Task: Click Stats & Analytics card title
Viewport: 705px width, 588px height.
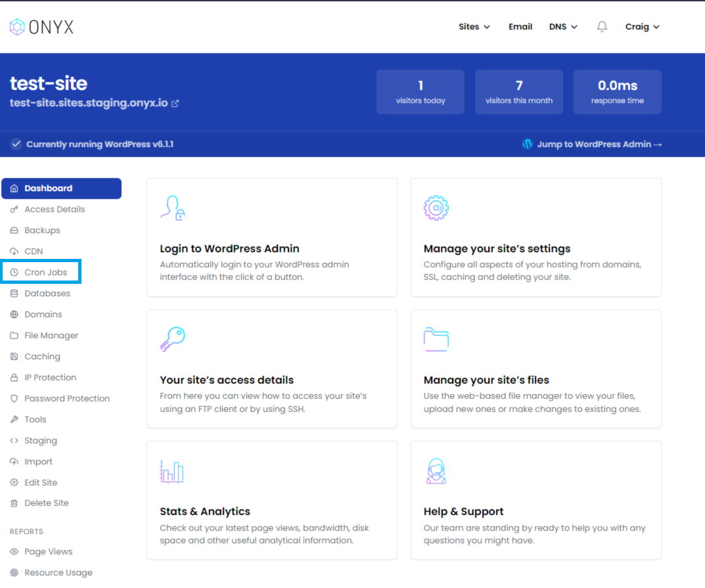Action: coord(205,512)
